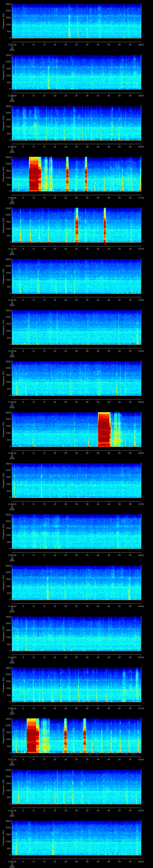Click narrow red burst near 25s in 13:40 panel

tap(67, 174)
